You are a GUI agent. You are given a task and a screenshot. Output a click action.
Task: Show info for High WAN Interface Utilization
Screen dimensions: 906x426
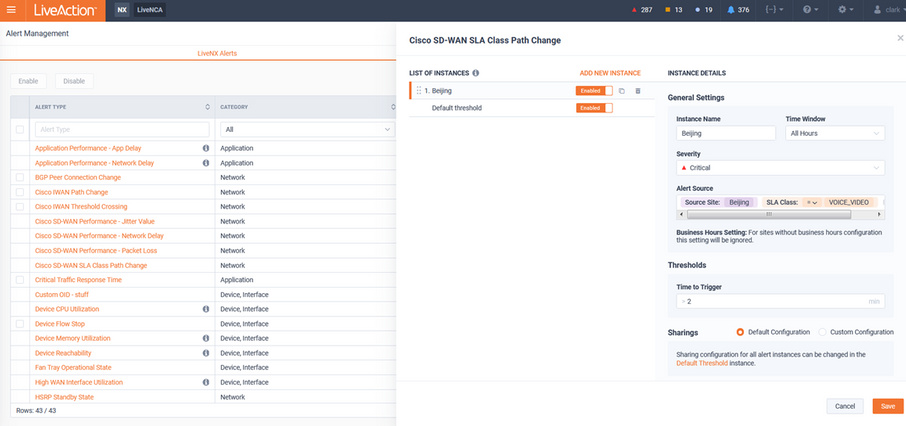pos(206,382)
